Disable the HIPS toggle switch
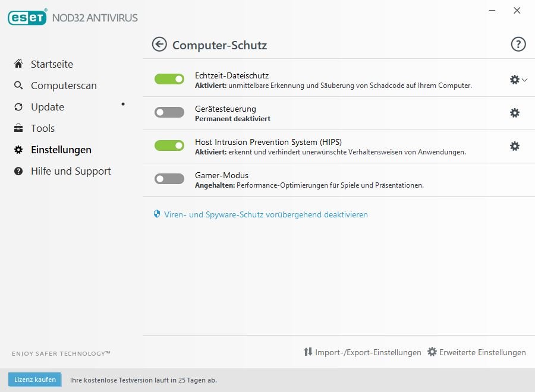 click(x=169, y=146)
